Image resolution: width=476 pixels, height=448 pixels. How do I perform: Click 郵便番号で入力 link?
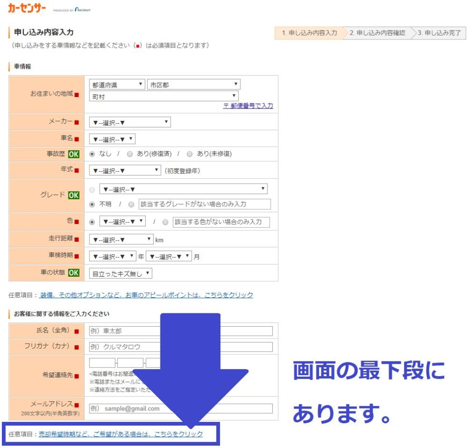(x=248, y=106)
